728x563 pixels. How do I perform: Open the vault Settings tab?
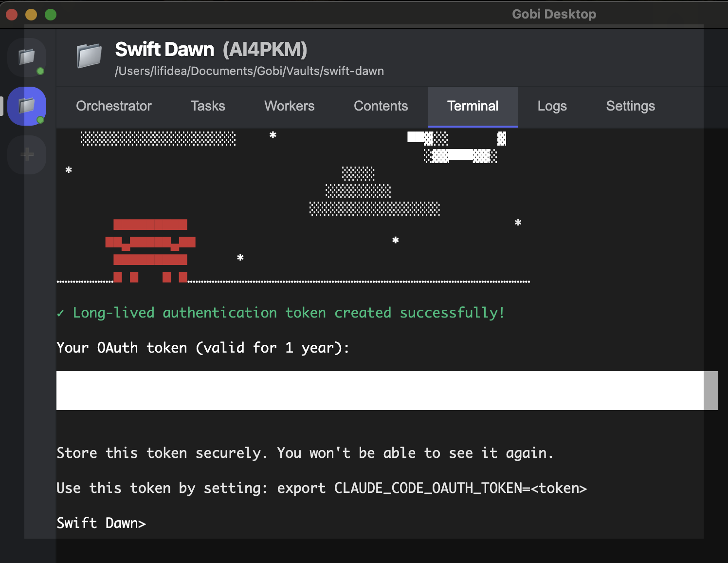(630, 106)
